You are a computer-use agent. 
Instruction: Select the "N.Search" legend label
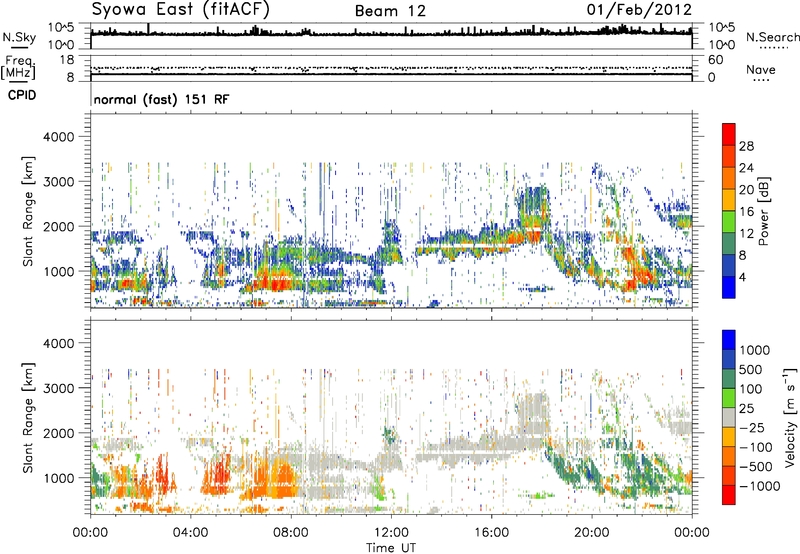point(772,37)
